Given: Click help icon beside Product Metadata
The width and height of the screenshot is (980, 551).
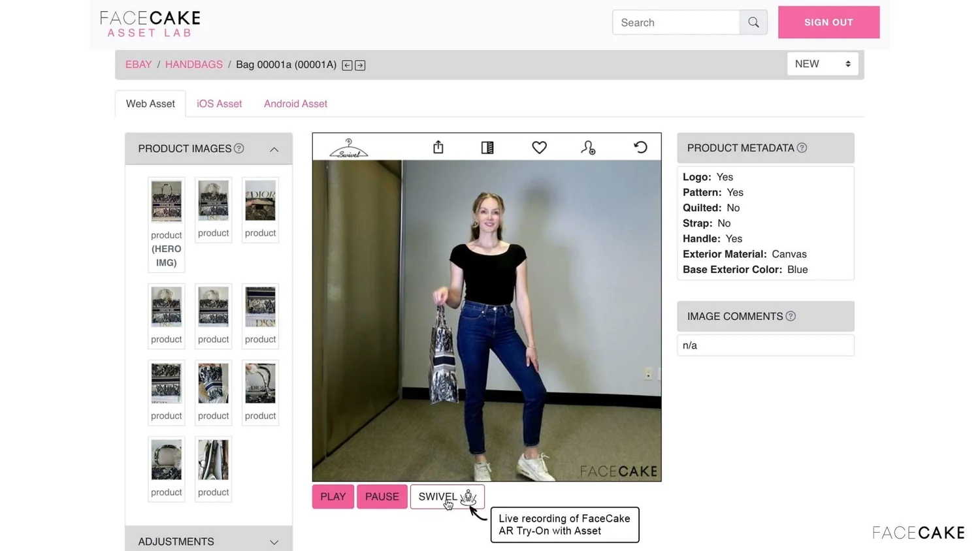Looking at the screenshot, I should 802,148.
